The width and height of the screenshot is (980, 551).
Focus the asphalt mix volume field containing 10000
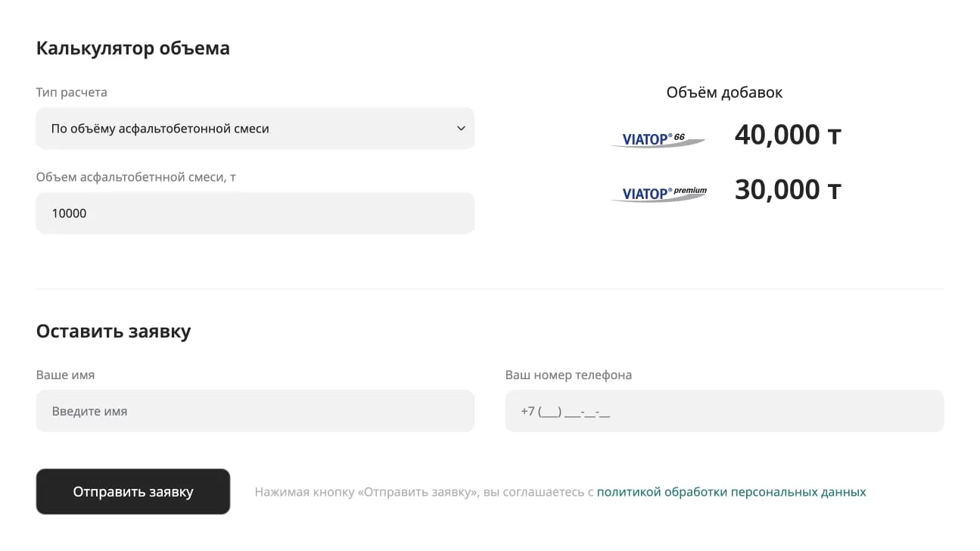pos(255,213)
